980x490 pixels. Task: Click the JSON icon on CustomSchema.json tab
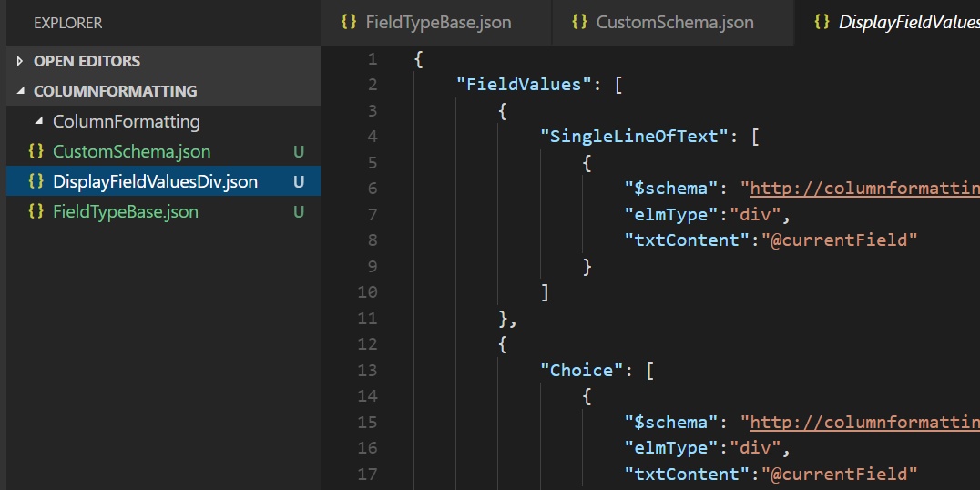coord(580,23)
